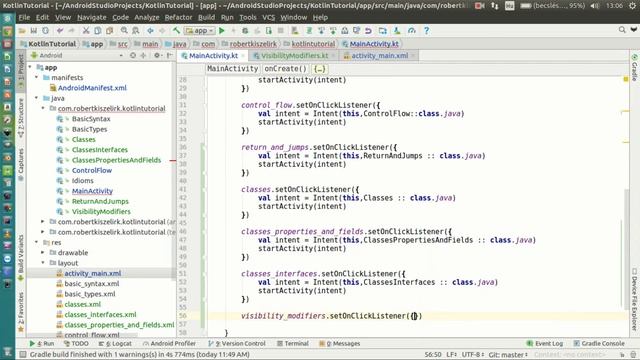Viewport: 640px width, 360px height.
Task: Select ClassesPropertiesAndFields file in tree
Action: 116,160
